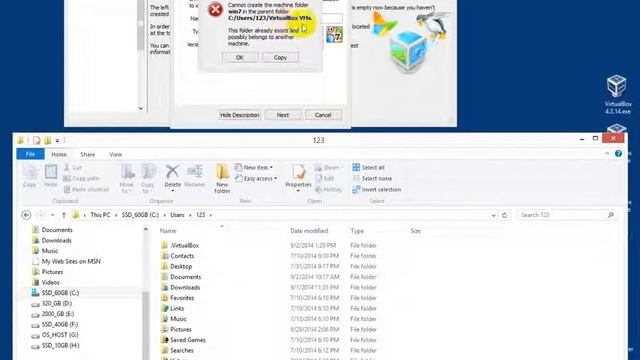Image resolution: width=640 pixels, height=360 pixels.
Task: Open the recent locations dropdown arrow
Action: [52, 215]
